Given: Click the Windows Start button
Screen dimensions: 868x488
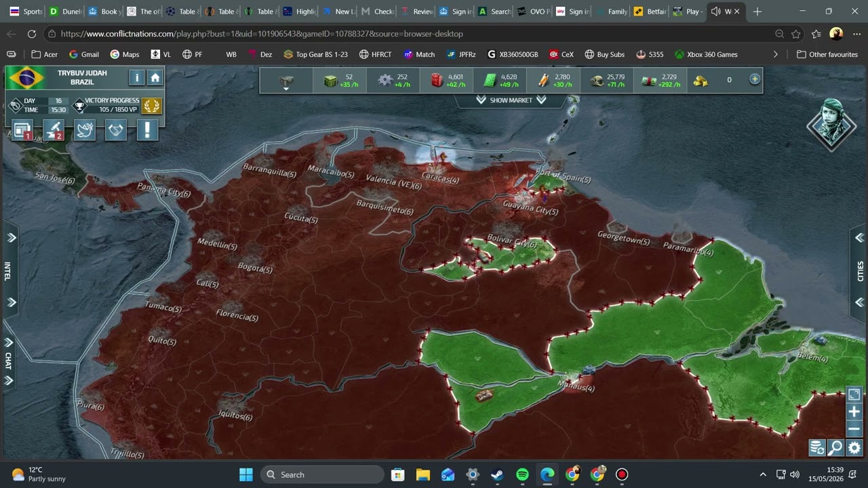Looking at the screenshot, I should (246, 474).
